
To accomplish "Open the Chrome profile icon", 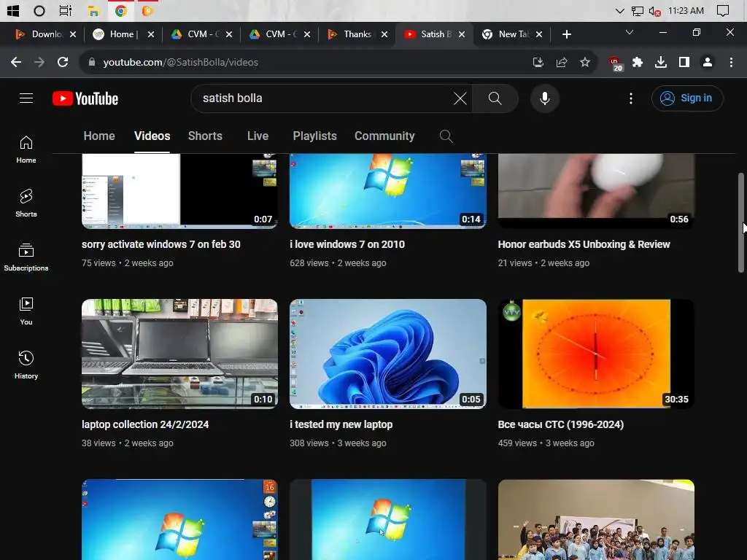I will click(708, 63).
